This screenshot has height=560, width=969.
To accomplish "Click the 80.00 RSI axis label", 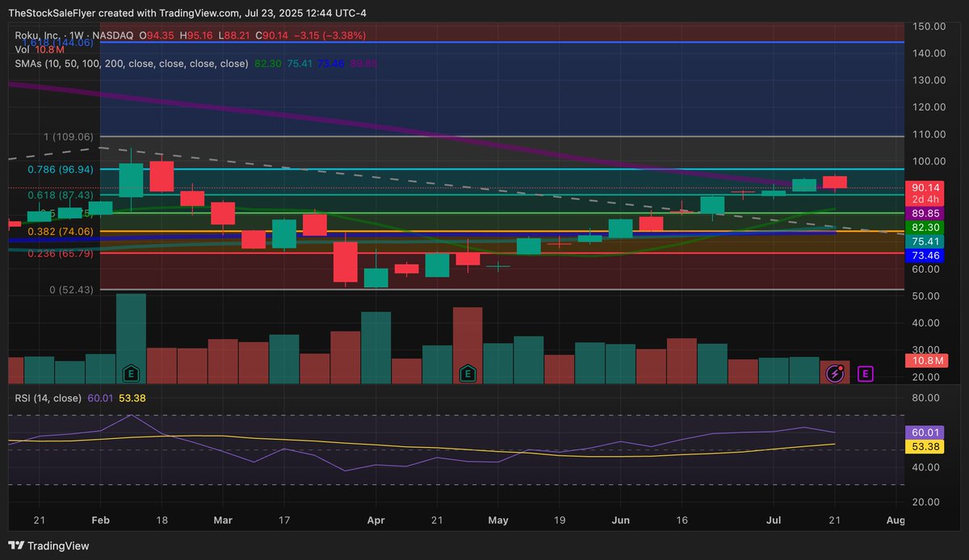I will click(x=927, y=398).
